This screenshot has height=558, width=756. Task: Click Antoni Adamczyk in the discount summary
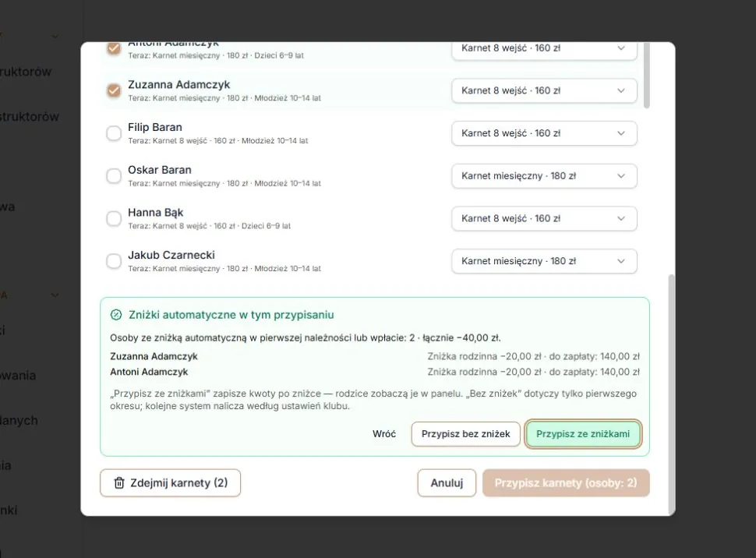click(149, 372)
